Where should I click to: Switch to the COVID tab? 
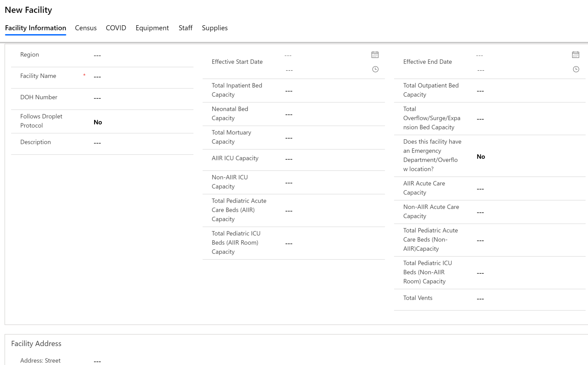point(116,28)
